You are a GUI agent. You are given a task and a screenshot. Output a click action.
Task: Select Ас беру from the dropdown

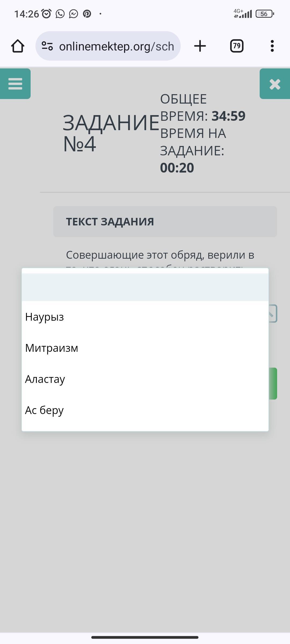[x=44, y=410]
